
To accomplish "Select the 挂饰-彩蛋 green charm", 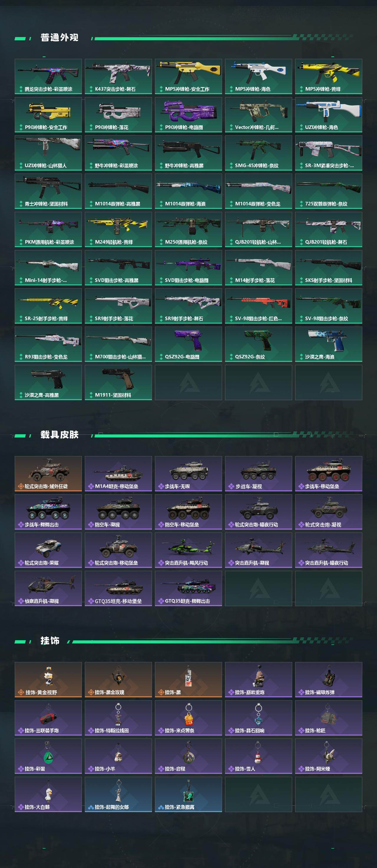I will pyautogui.click(x=48, y=756).
